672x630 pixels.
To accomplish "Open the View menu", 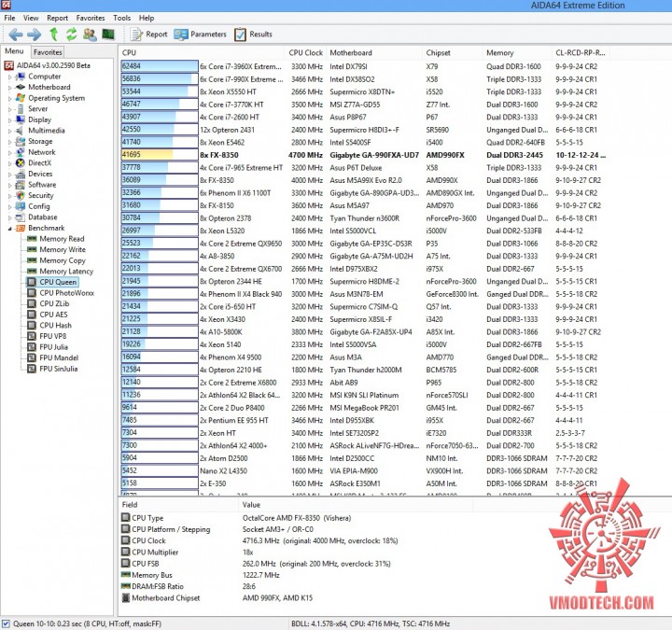I will pyautogui.click(x=31, y=18).
